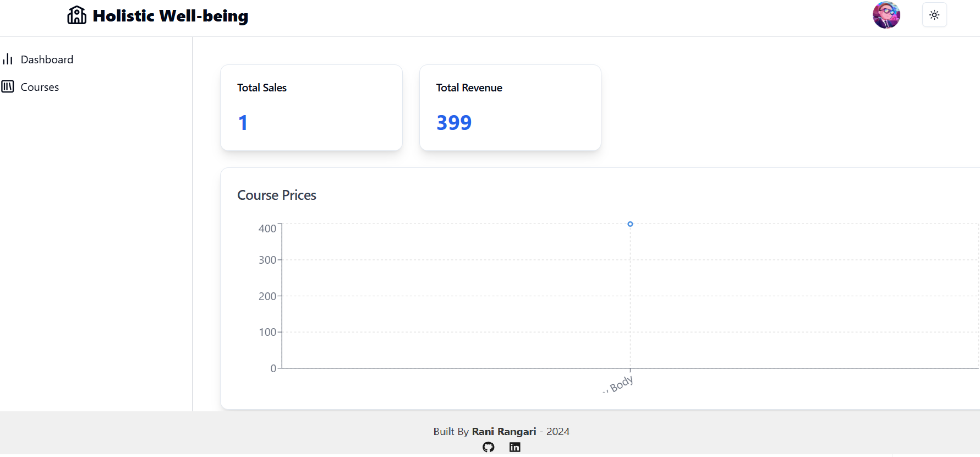Screen dimensions: 980x457
Task: Click the Dashboard bar-chart icon in the sidebar
Action: pyautogui.click(x=8, y=59)
